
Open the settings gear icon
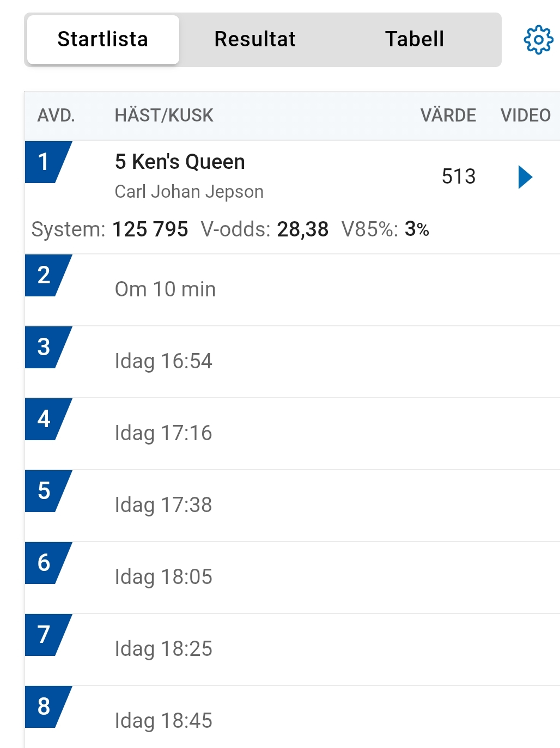pyautogui.click(x=538, y=40)
